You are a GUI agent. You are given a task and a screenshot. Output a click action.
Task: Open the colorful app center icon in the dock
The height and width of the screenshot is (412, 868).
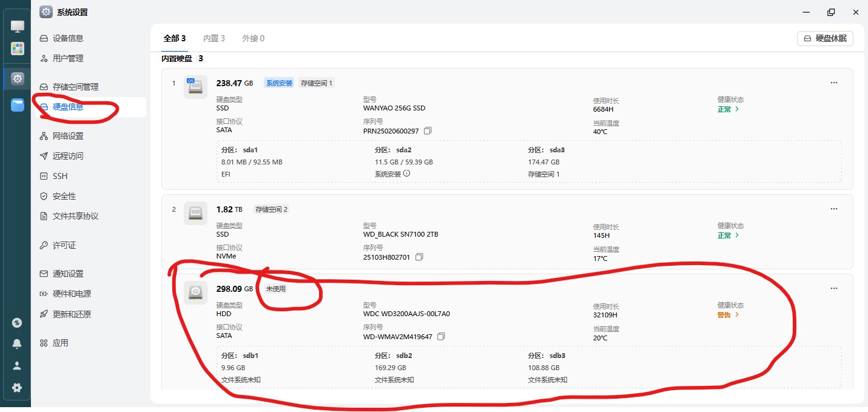18,49
